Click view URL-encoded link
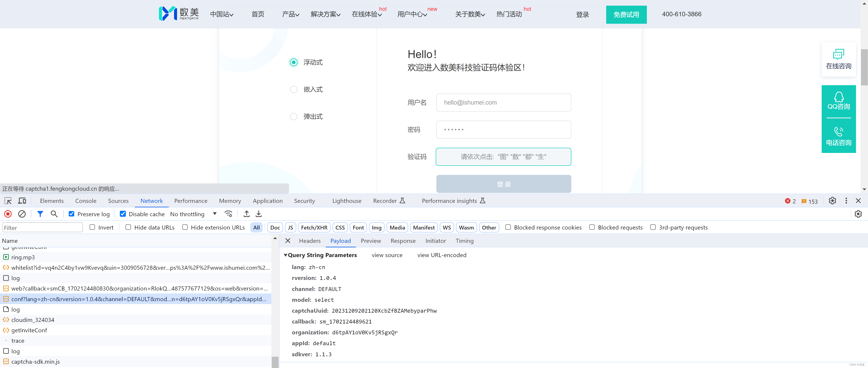Image resolution: width=868 pixels, height=368 pixels. [x=442, y=255]
